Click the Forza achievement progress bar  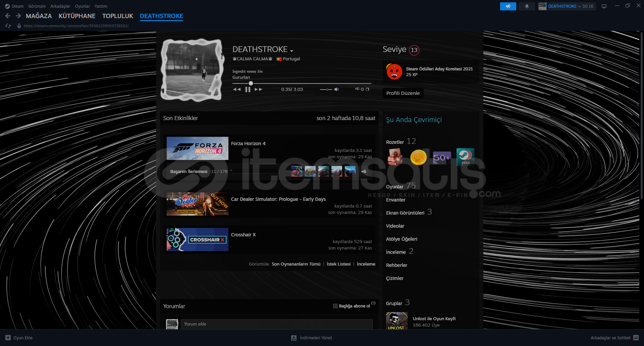(254, 171)
